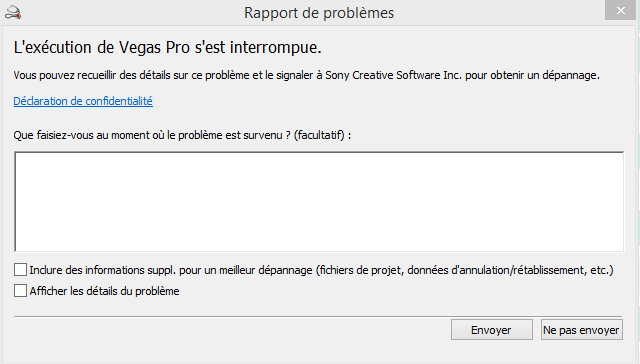Click the Vegas Pro crash icon in title bar

13,12
